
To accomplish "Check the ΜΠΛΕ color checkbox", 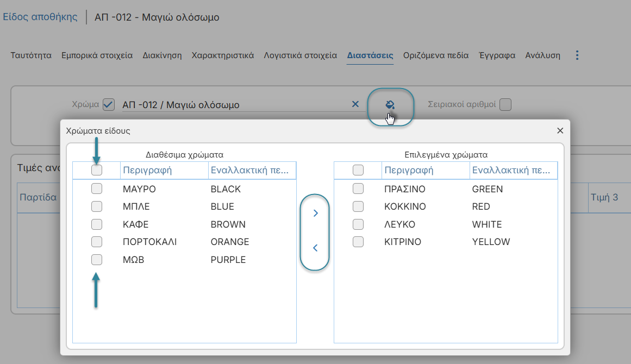I will (97, 206).
